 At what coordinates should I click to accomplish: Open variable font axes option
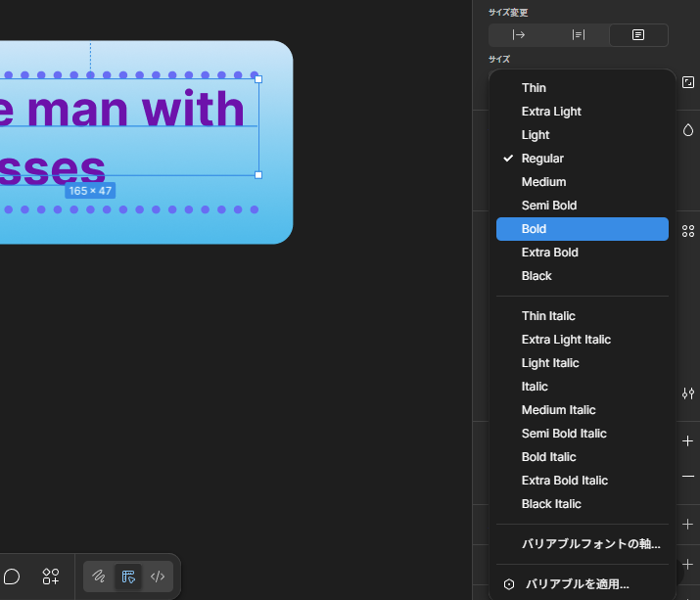[590, 544]
